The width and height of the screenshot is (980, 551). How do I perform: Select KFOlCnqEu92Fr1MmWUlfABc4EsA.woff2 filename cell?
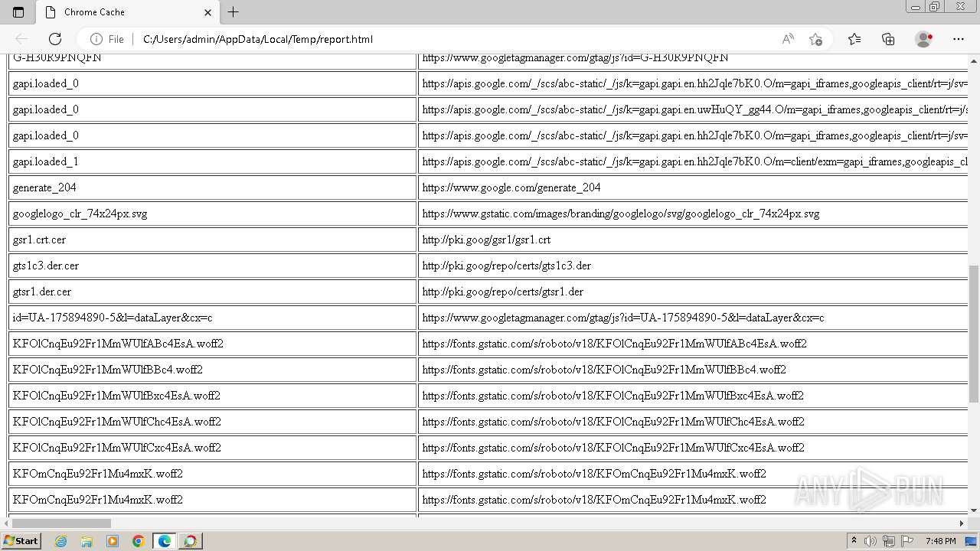point(212,344)
